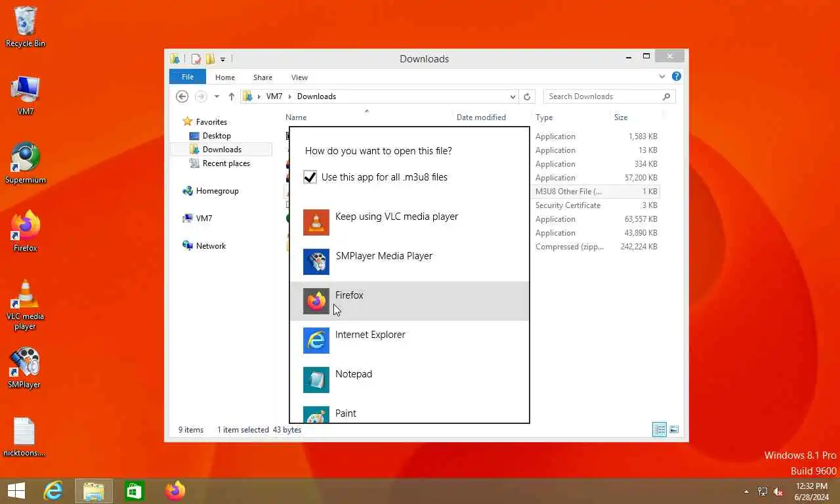The height and width of the screenshot is (504, 840).
Task: Select the nicktoons file on desktop
Action: (x=24, y=437)
